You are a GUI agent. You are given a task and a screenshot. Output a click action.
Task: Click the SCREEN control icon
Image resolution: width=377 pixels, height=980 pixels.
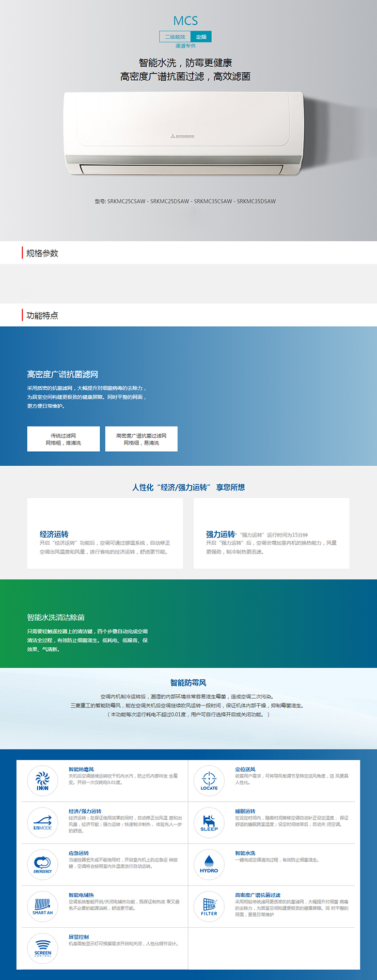pyautogui.click(x=42, y=948)
